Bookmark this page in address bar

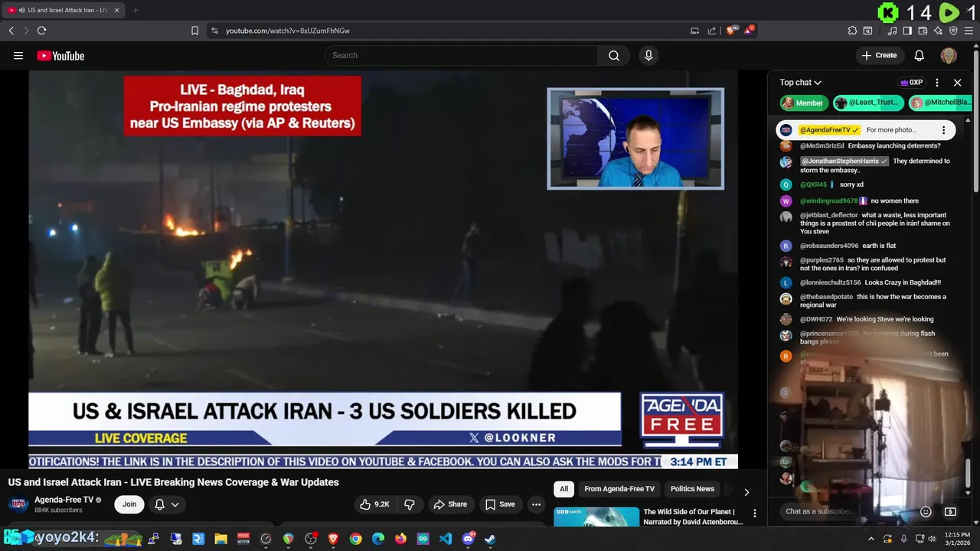(x=194, y=31)
